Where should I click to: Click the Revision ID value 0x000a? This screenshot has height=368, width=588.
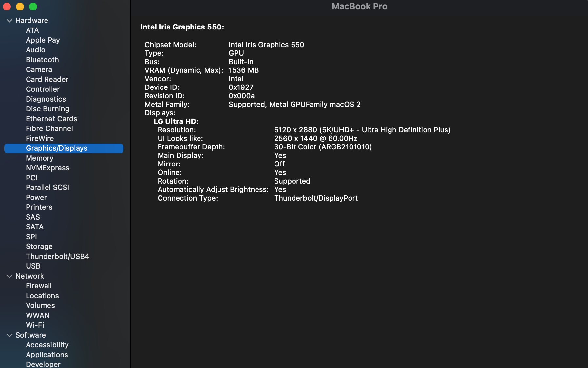(x=242, y=96)
